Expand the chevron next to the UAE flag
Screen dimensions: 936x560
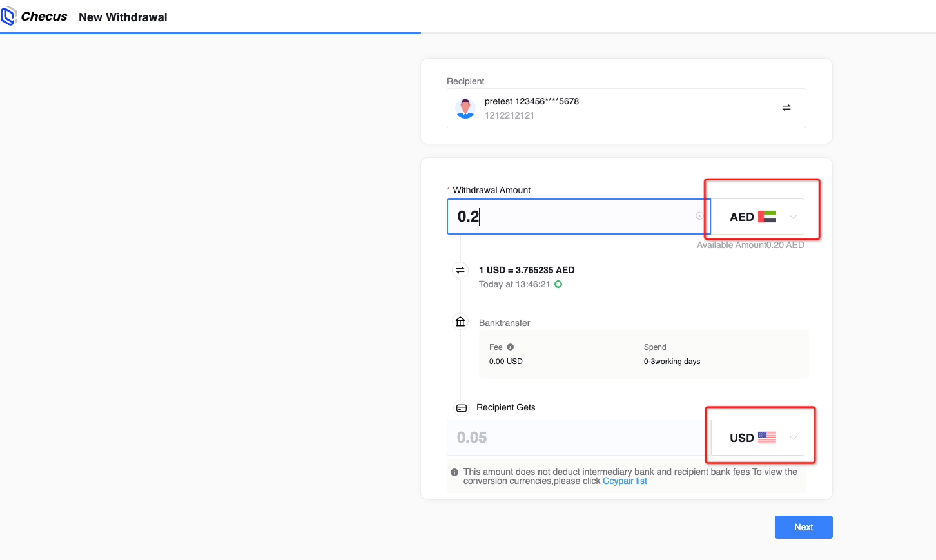point(793,217)
